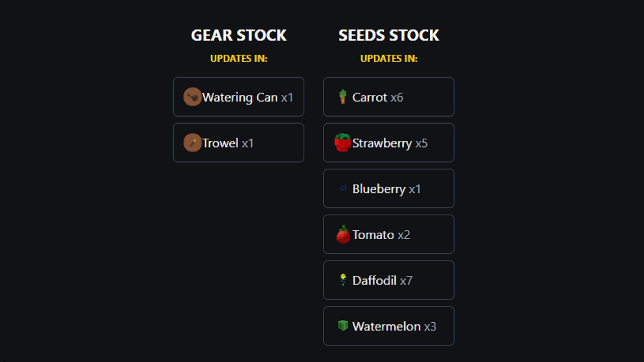Select the Carrot x6 text
The image size is (644, 362).
coord(378,97)
